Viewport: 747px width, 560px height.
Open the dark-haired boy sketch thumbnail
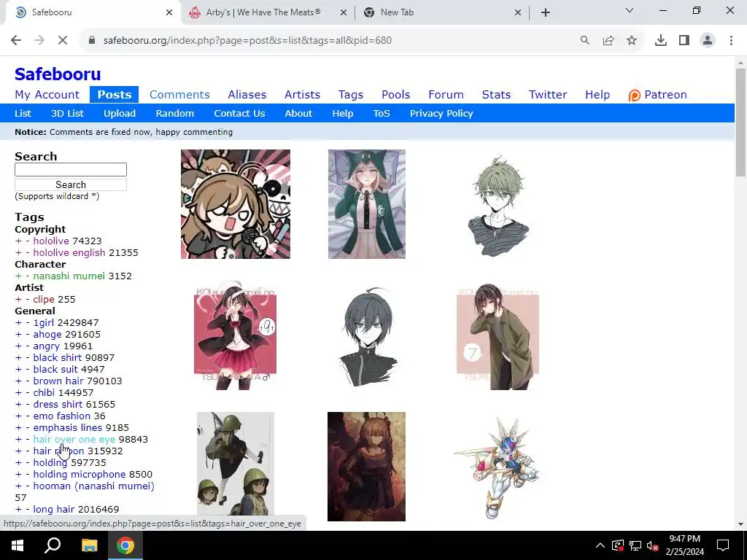coord(367,336)
